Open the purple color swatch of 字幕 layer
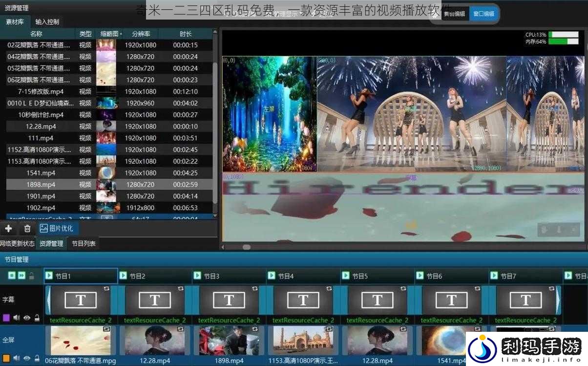This screenshot has height=366, width=588. [6, 318]
